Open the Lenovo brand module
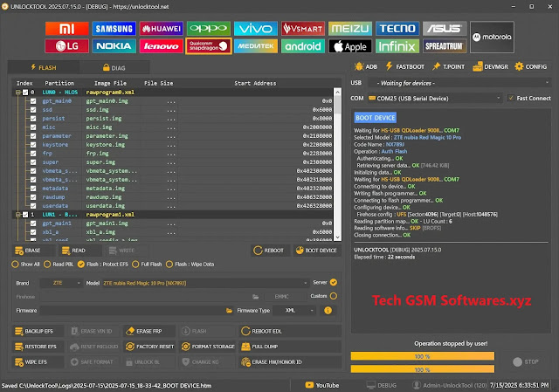This screenshot has width=559, height=392. pos(161,46)
